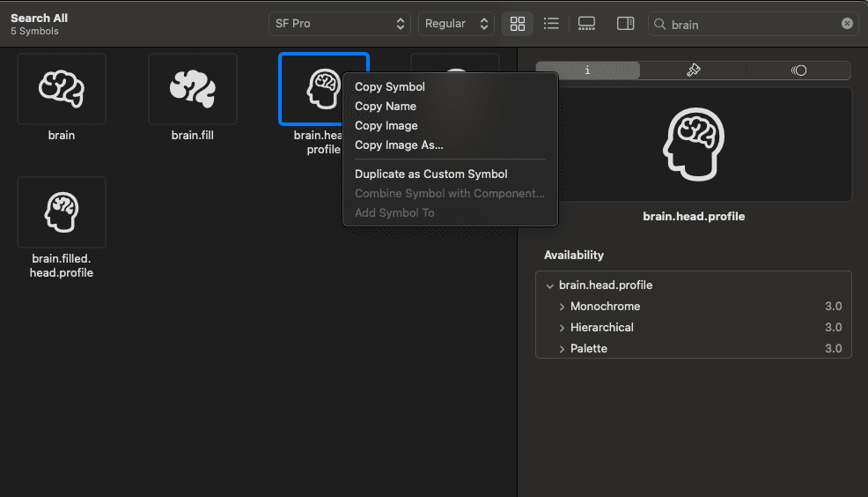This screenshot has width=868, height=497.
Task: Toggle the inspector sidebar icon
Action: (625, 24)
